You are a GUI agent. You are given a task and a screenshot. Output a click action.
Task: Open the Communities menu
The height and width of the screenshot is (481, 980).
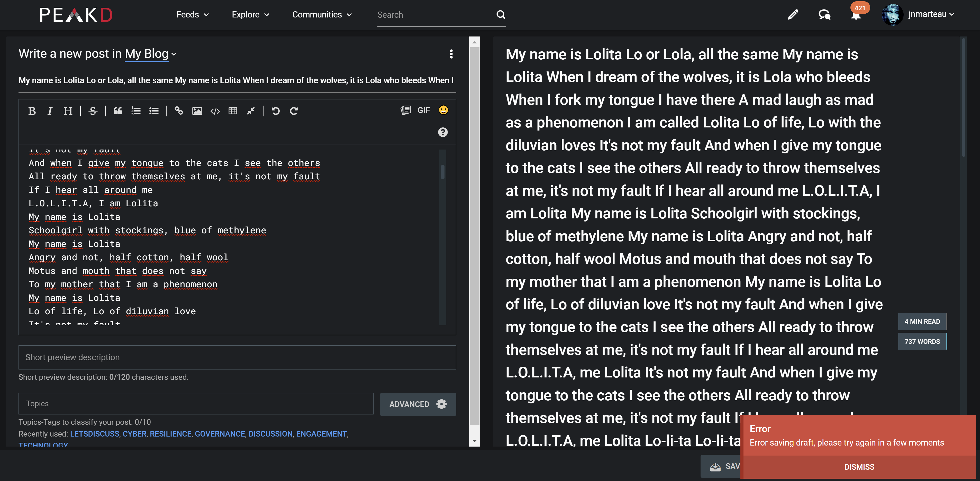click(x=321, y=14)
